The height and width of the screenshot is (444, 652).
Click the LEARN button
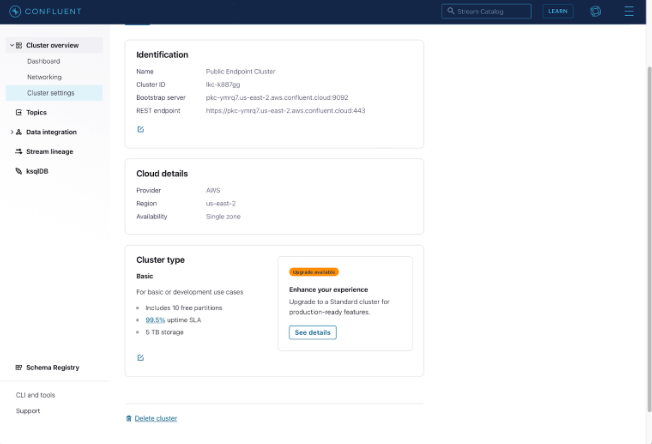pos(558,11)
